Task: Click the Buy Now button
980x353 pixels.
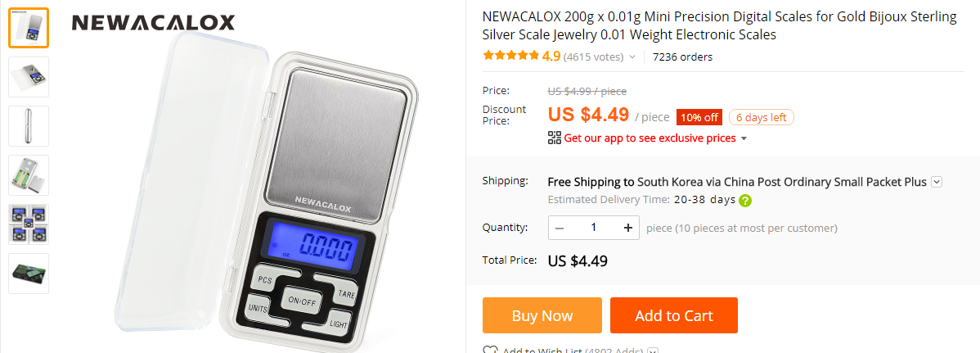Action: 542,315
